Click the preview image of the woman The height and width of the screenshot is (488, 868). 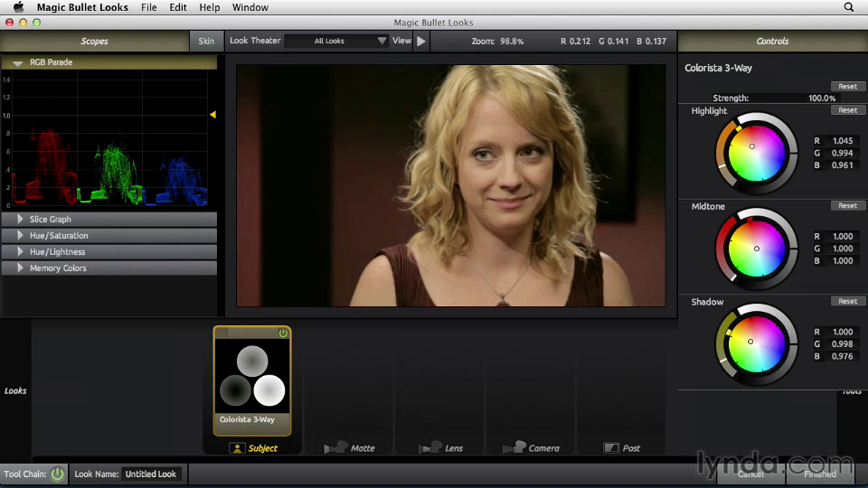point(450,185)
